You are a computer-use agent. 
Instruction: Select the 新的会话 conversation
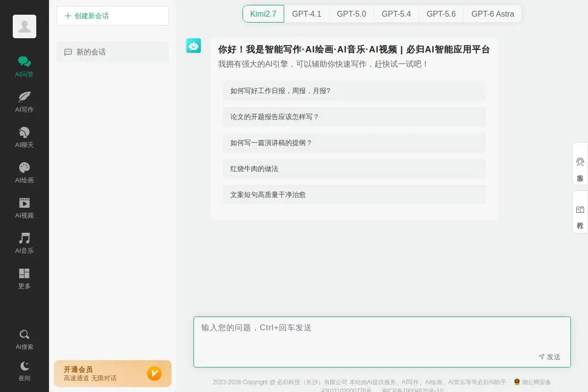pyautogui.click(x=113, y=52)
